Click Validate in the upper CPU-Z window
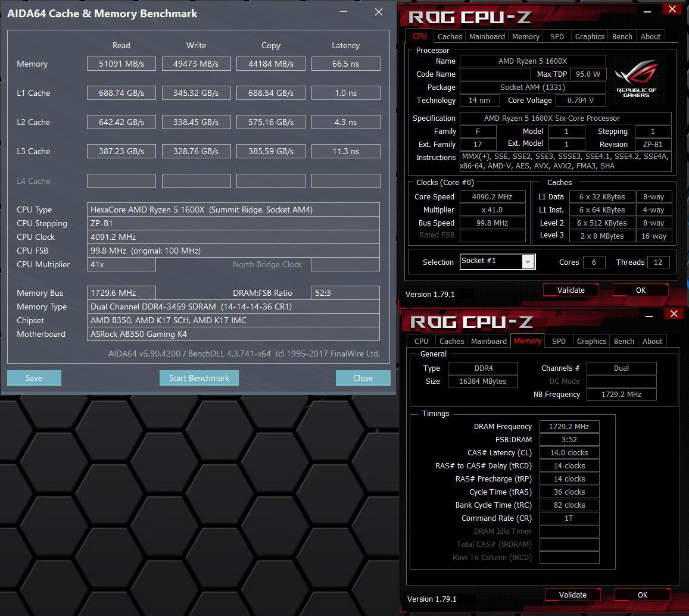The image size is (689, 616). [571, 290]
